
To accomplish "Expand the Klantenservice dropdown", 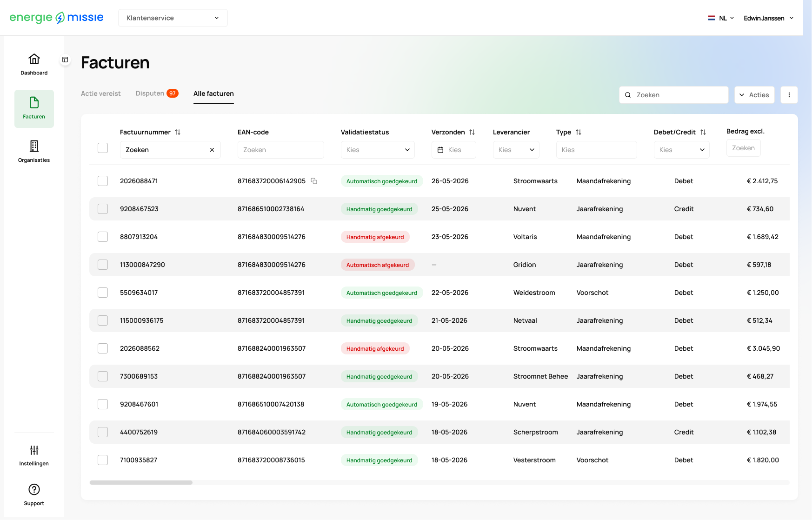I will (173, 18).
